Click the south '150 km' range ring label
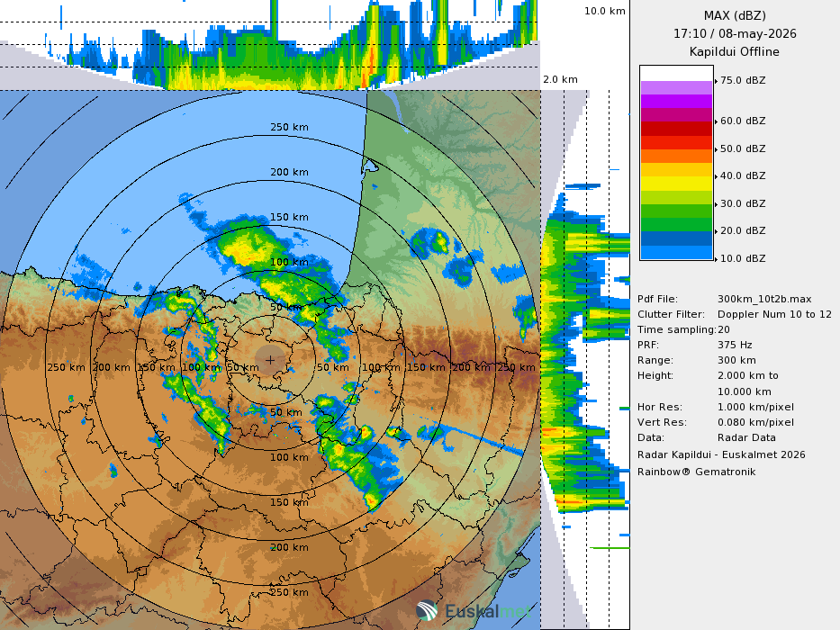This screenshot has height=630, width=840. point(289,502)
